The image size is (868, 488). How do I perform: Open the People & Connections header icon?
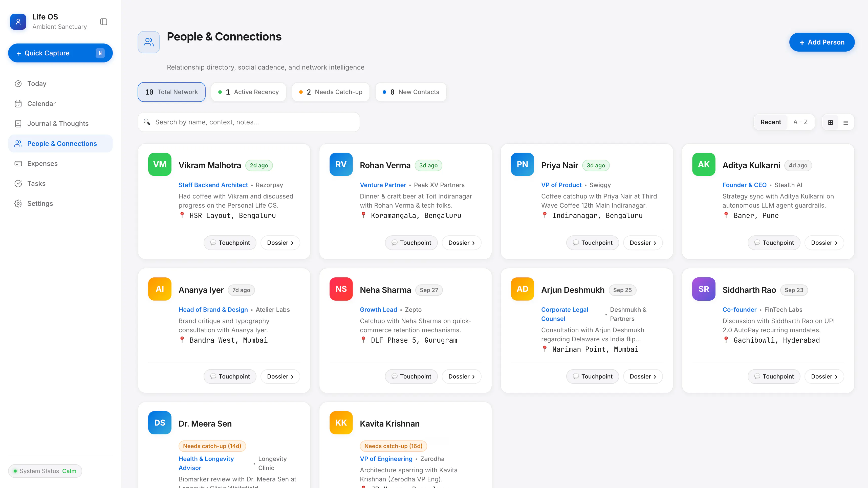(149, 42)
